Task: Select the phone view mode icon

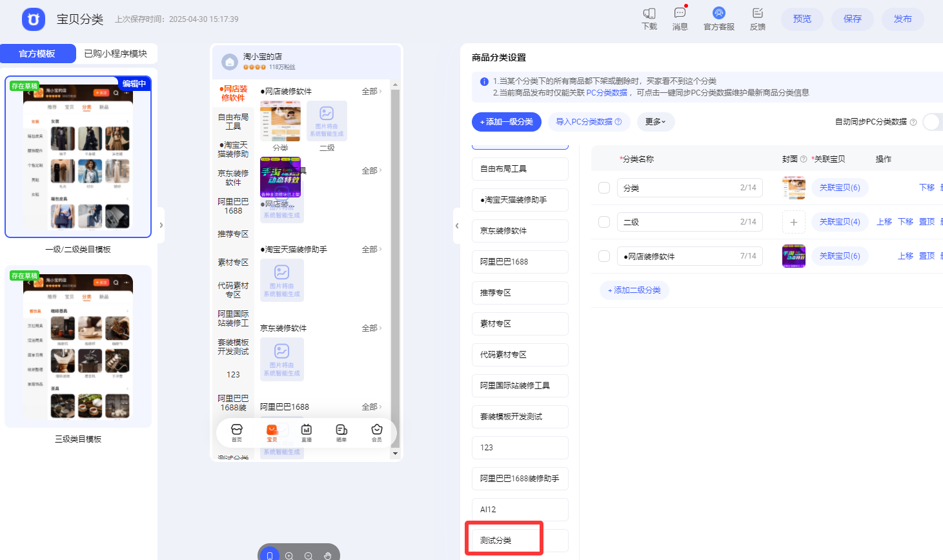Action: coord(270,555)
